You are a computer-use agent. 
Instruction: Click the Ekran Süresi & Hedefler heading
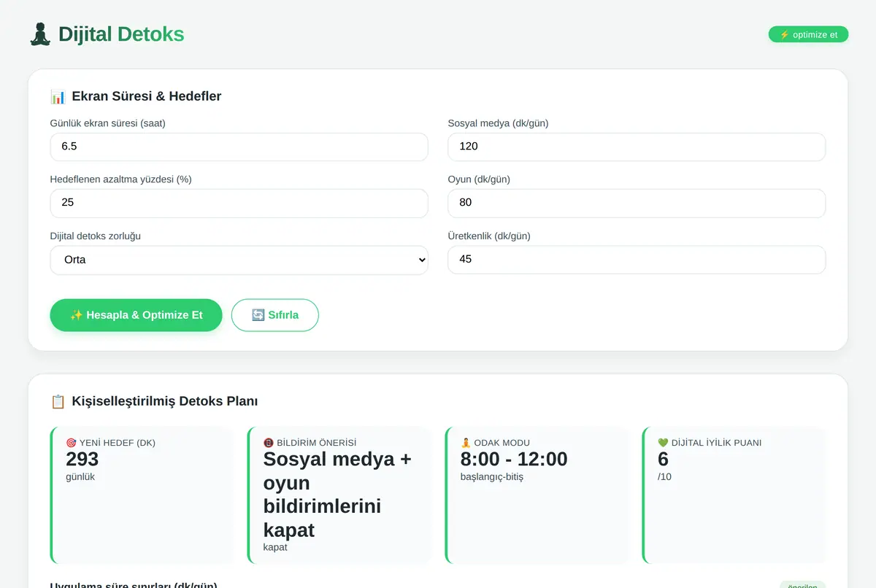pos(147,96)
